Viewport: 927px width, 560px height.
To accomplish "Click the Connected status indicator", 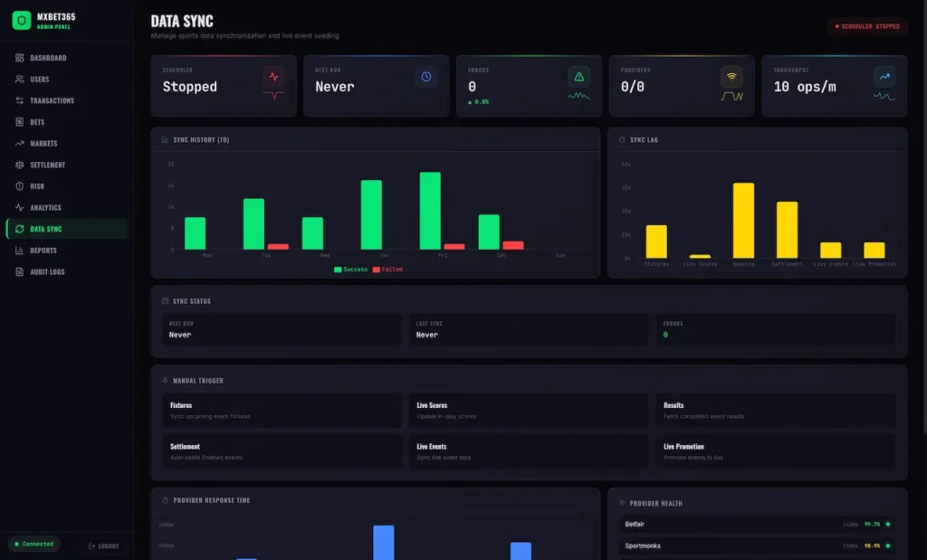I will coord(33,544).
